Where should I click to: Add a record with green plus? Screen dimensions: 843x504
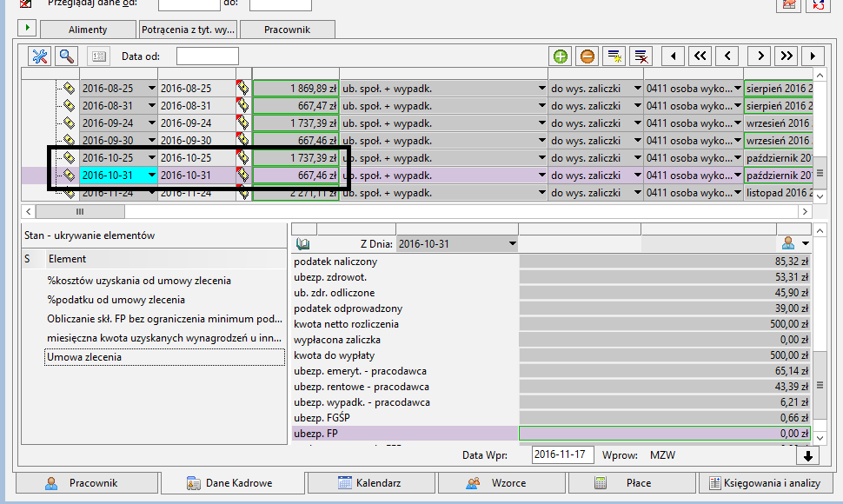[x=561, y=56]
